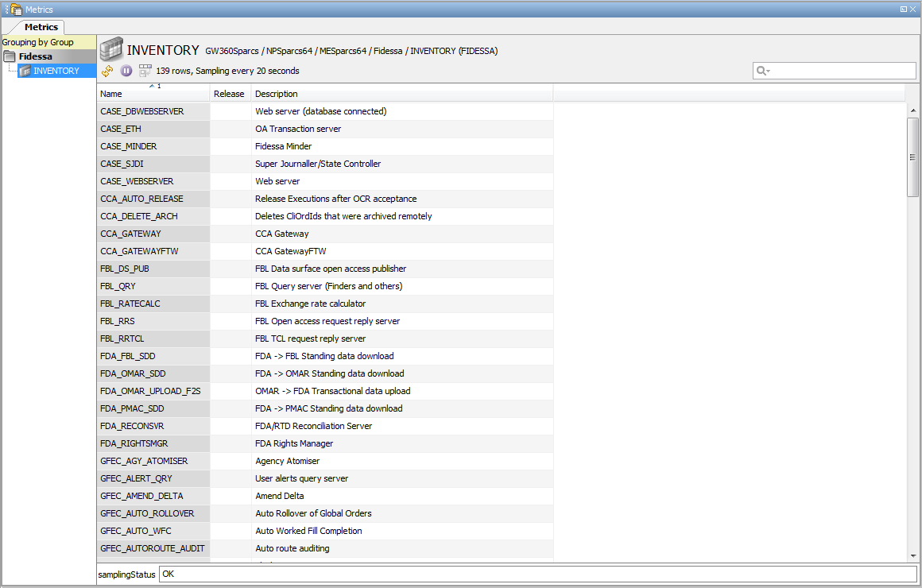Select the CCA_GATEWAYFTW name cell
The height and width of the screenshot is (588, 922).
pos(153,252)
